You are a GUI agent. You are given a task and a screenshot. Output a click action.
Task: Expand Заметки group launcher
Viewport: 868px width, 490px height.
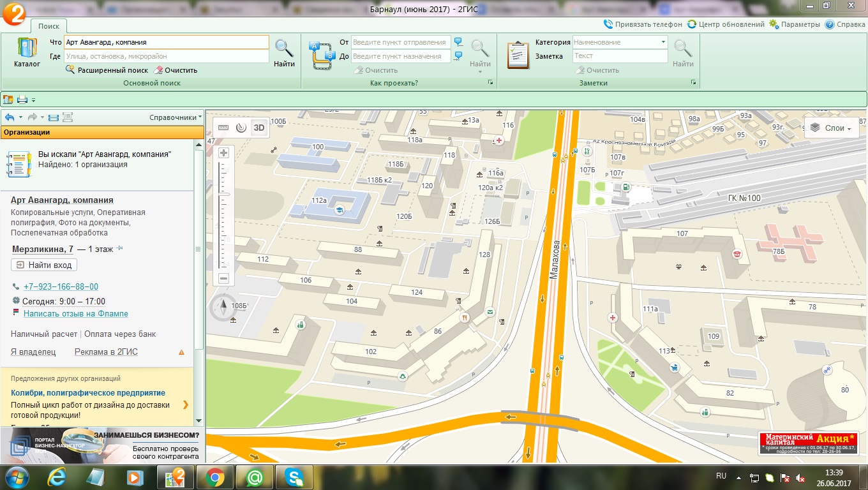[x=694, y=83]
